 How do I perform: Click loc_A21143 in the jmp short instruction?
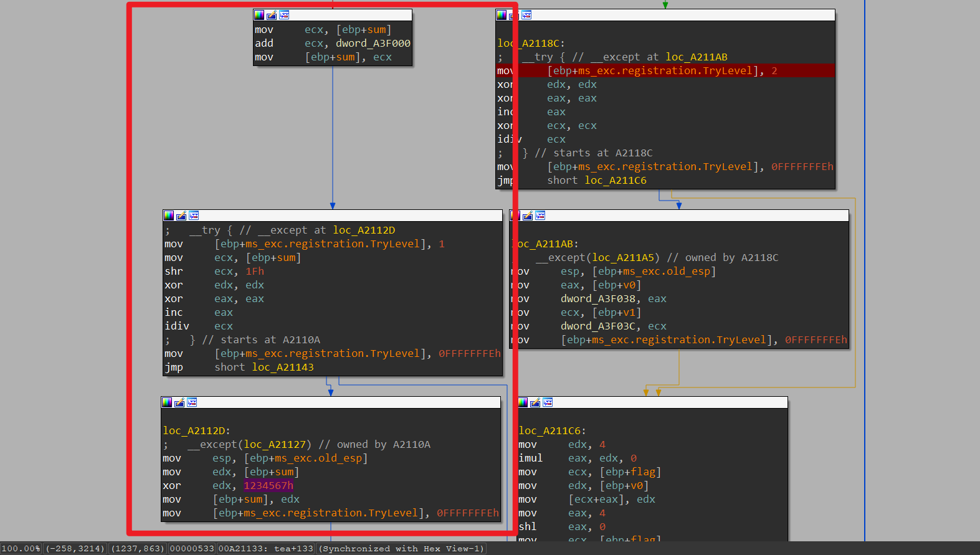282,368
